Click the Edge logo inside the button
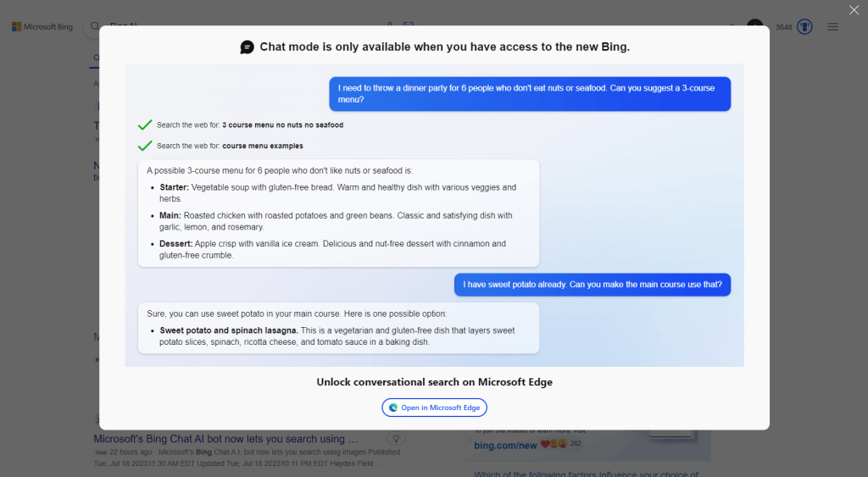This screenshot has width=868, height=477. click(x=393, y=408)
